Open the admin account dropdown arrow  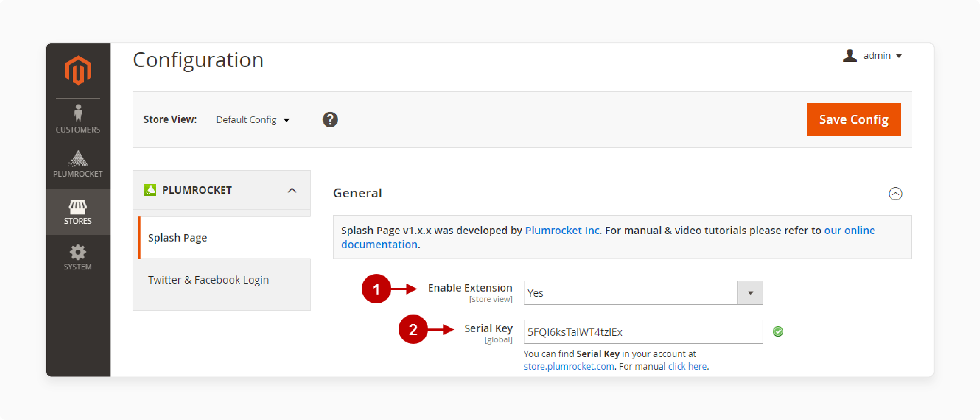tap(899, 56)
